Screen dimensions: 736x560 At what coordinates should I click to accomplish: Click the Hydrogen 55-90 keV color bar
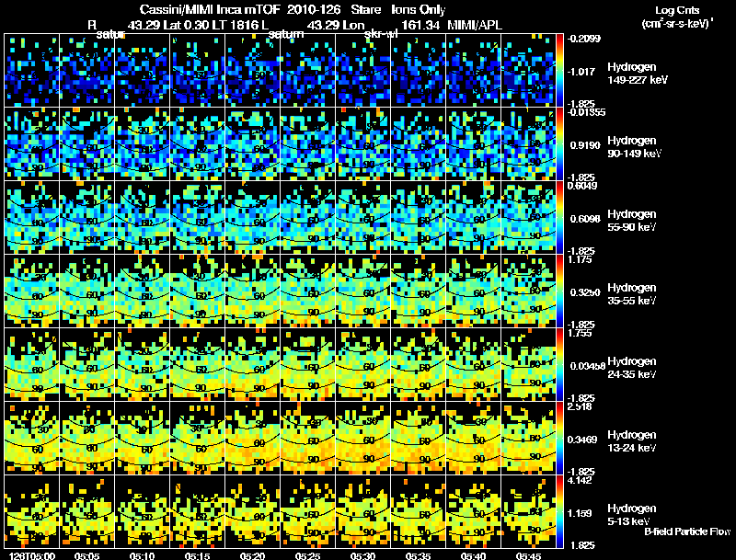559,218
